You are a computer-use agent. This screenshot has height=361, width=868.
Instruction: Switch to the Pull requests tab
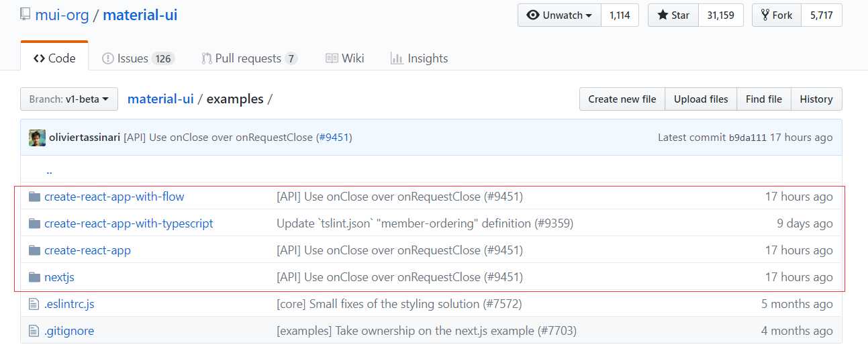coord(249,58)
